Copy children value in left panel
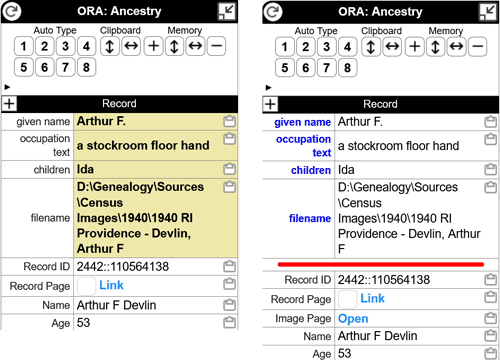Viewport: 500px width, 362px height. (x=229, y=169)
